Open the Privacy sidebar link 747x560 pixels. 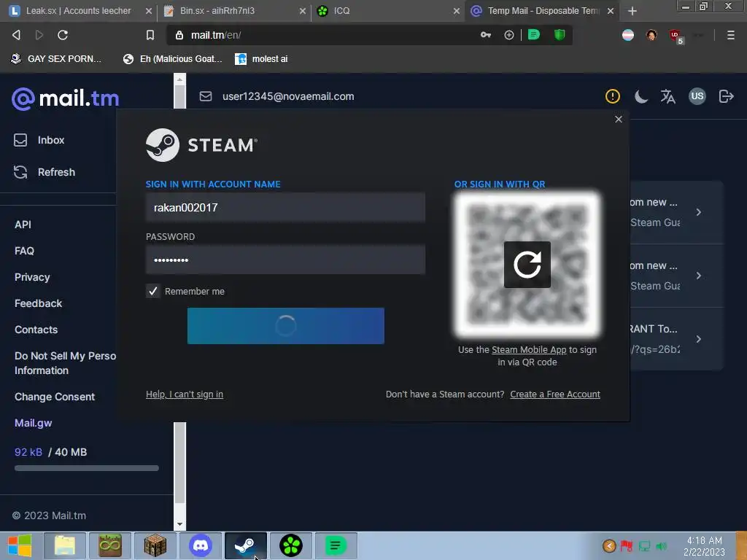(32, 277)
